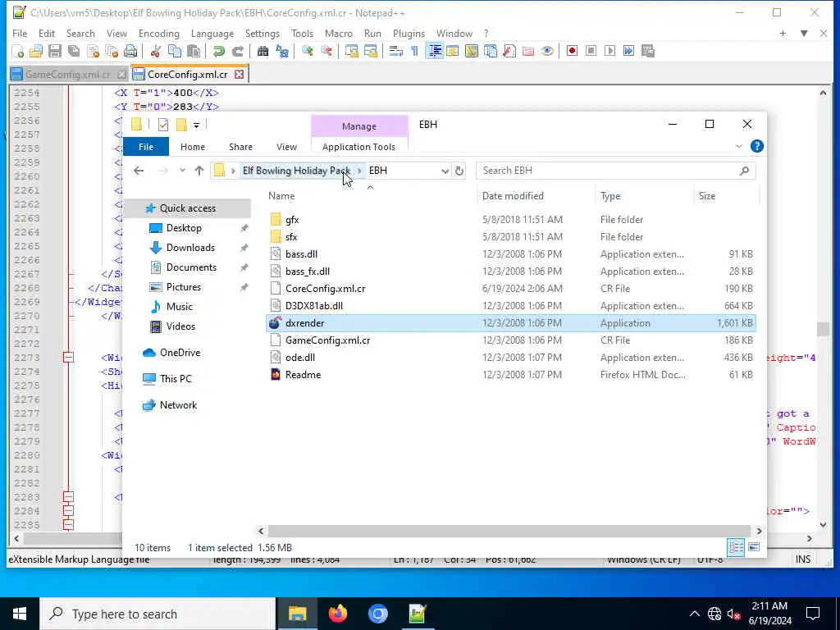Open the Plugins menu in Notepad++
Screen dimensions: 840x630
tap(409, 33)
